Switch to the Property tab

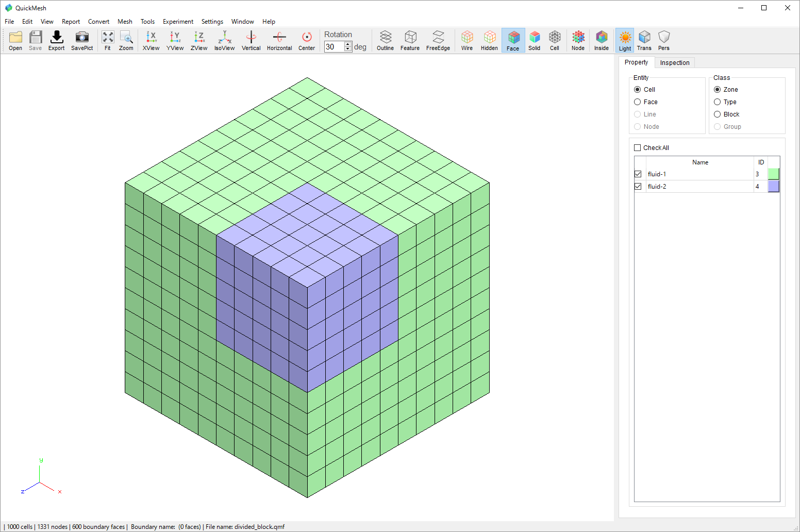(x=637, y=62)
